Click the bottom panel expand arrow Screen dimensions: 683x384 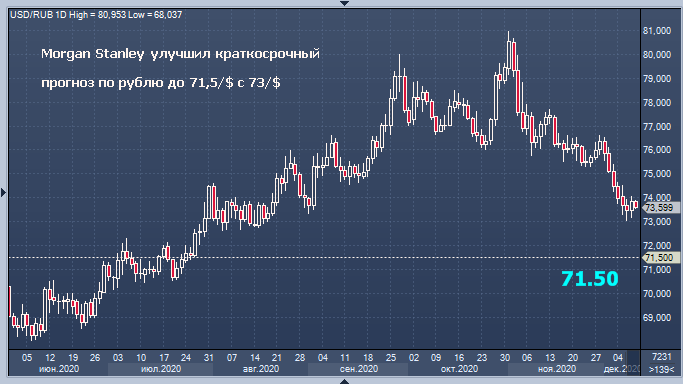344,381
